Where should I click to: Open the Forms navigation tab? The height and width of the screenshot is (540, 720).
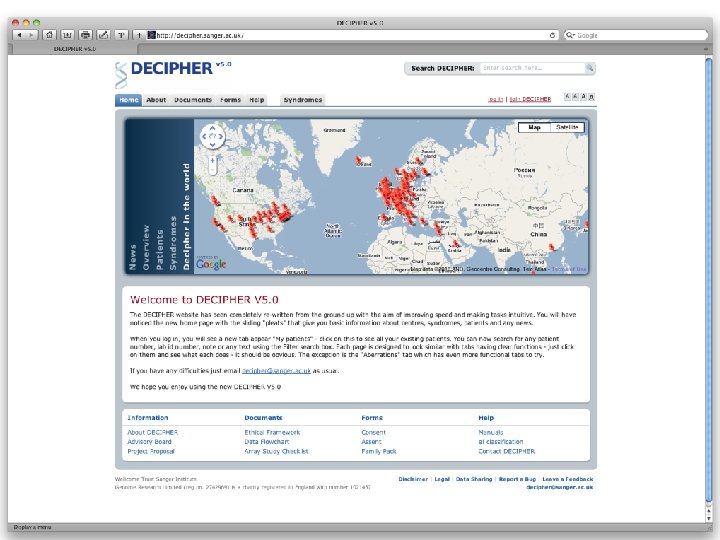[231, 100]
